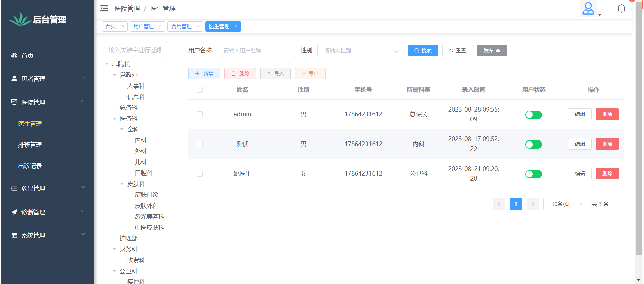
Task: Open the 10条/页 page size dropdown
Action: pyautogui.click(x=564, y=204)
